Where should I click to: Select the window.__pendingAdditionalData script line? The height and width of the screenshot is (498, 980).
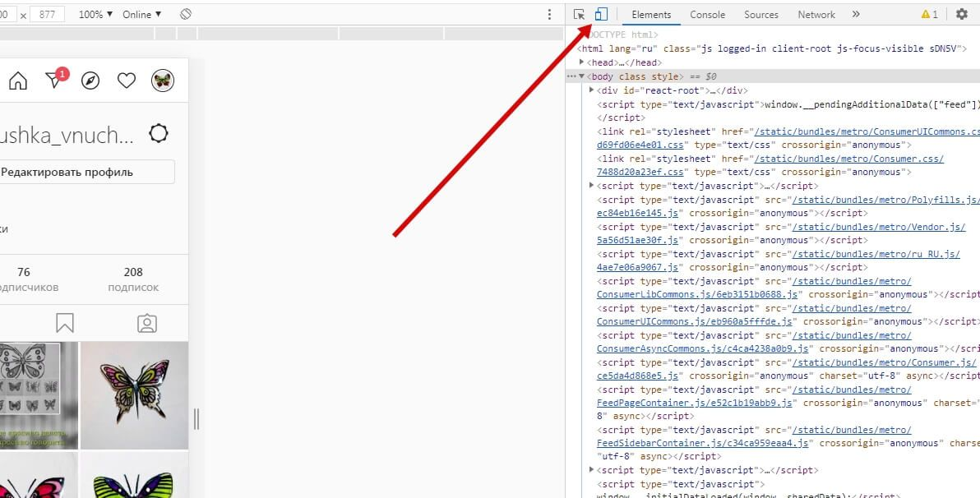click(x=788, y=104)
